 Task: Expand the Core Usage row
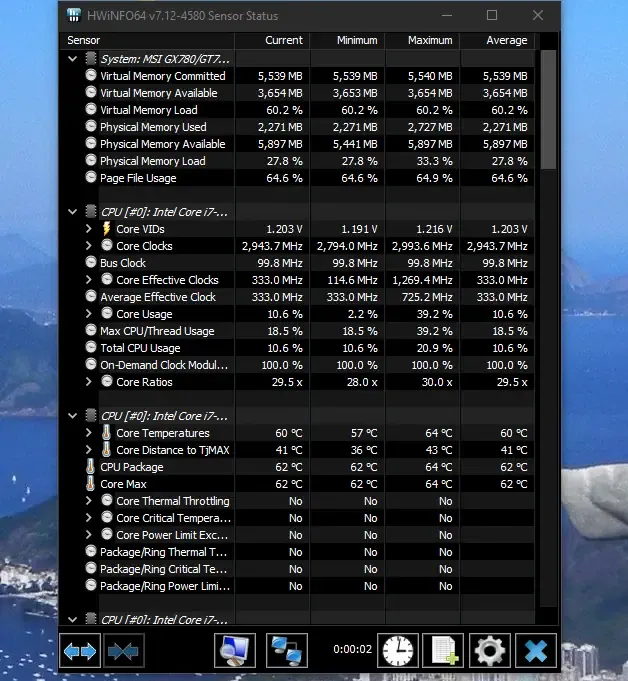tap(89, 314)
